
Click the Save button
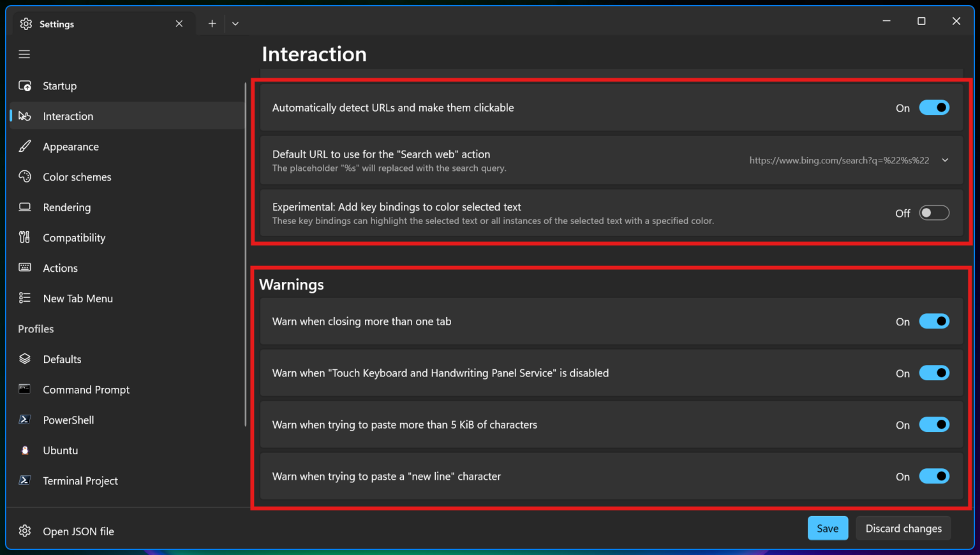click(x=828, y=528)
